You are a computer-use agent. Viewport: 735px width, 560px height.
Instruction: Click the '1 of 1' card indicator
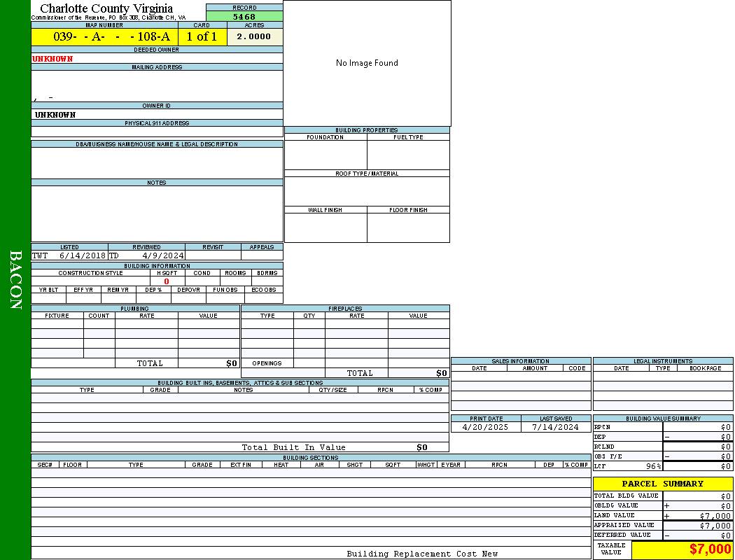[202, 37]
